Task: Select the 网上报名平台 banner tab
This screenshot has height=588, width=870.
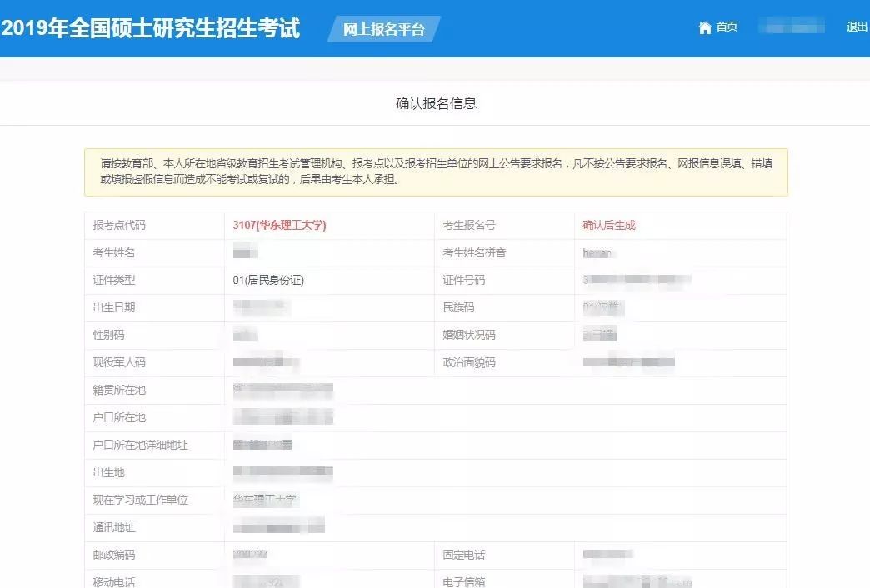Action: pos(384,30)
